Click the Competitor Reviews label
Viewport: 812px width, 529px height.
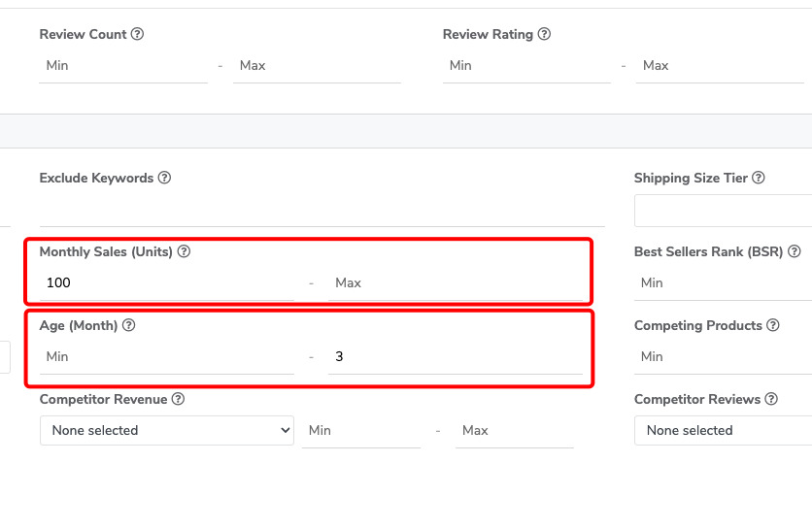pyautogui.click(x=697, y=399)
